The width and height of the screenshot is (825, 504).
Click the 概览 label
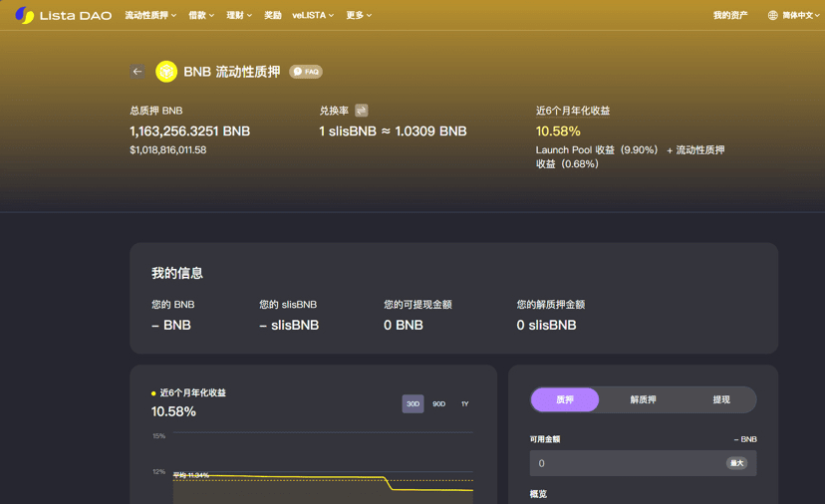coord(538,493)
